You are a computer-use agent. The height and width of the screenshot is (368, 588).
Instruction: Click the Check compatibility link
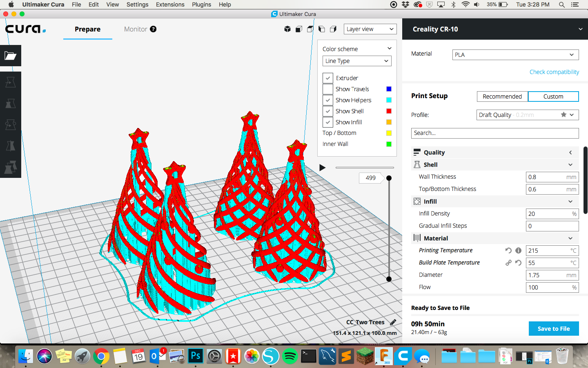(x=554, y=72)
